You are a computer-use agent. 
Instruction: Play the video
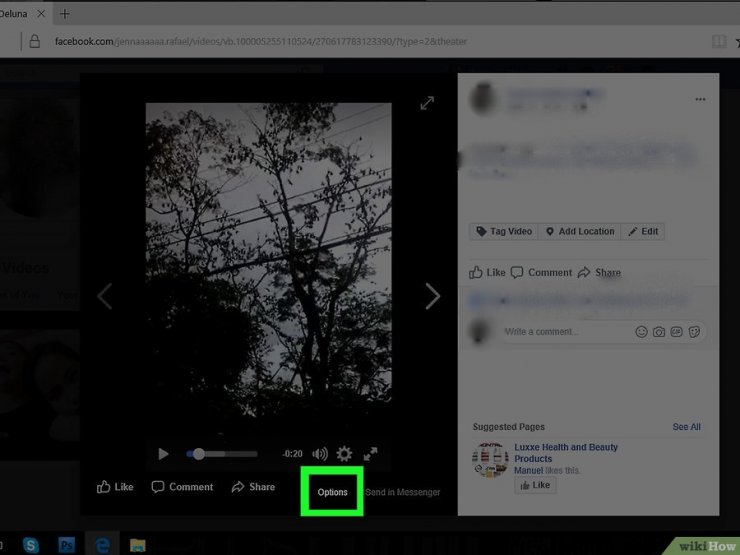click(163, 454)
